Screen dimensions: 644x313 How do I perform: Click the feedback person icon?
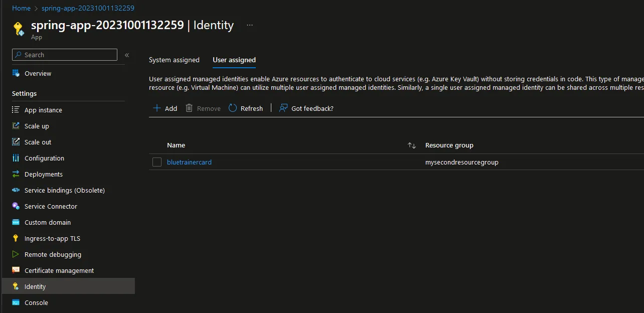283,108
